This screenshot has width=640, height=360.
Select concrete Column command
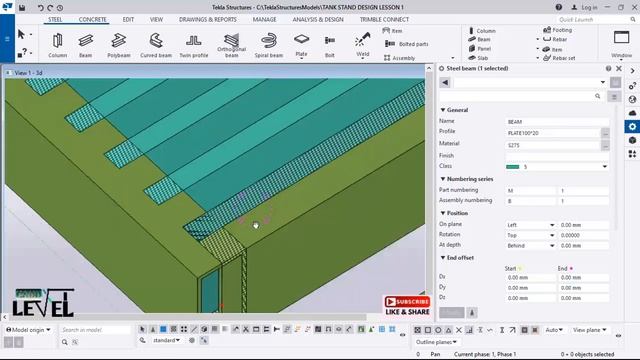pyautogui.click(x=482, y=31)
